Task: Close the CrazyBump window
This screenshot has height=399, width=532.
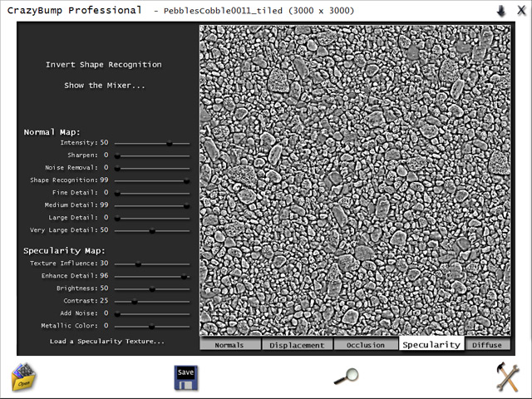Action: point(520,11)
